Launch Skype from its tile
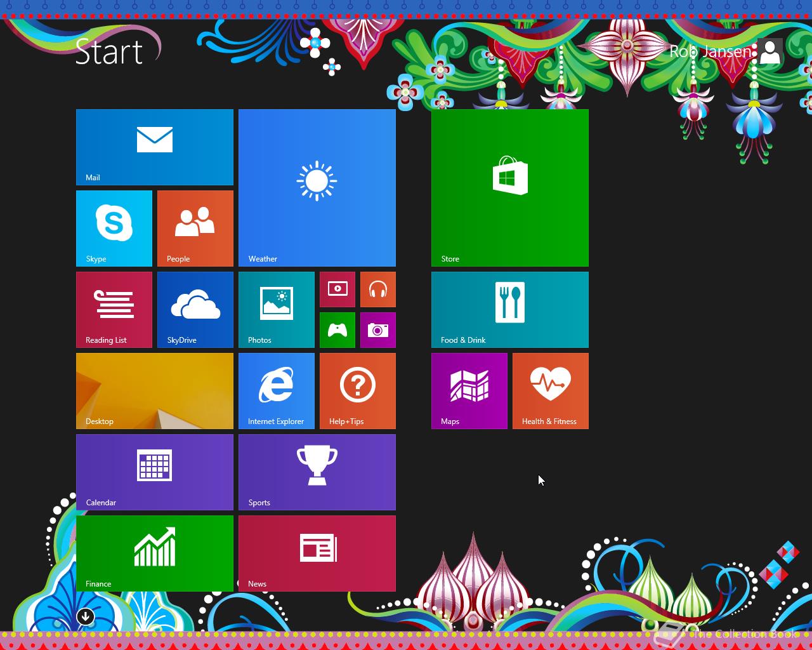 (x=114, y=229)
